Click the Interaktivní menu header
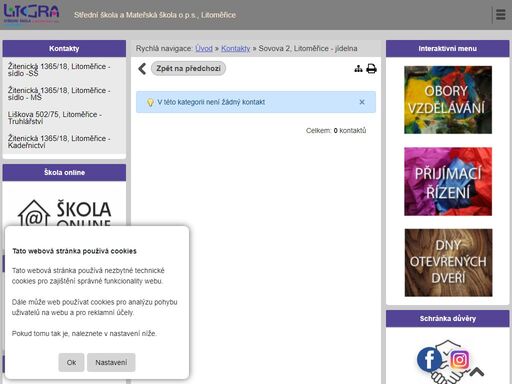This screenshot has width=512, height=384. pyautogui.click(x=448, y=49)
